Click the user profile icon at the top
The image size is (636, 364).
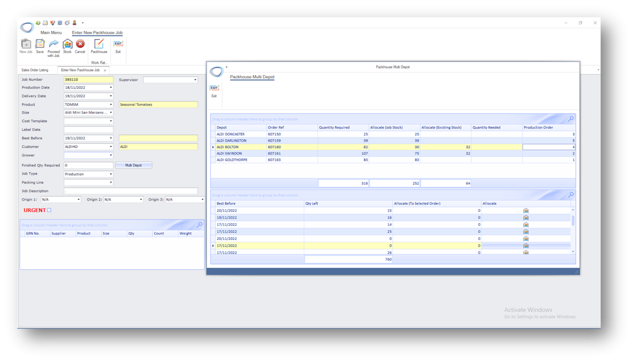[75, 23]
